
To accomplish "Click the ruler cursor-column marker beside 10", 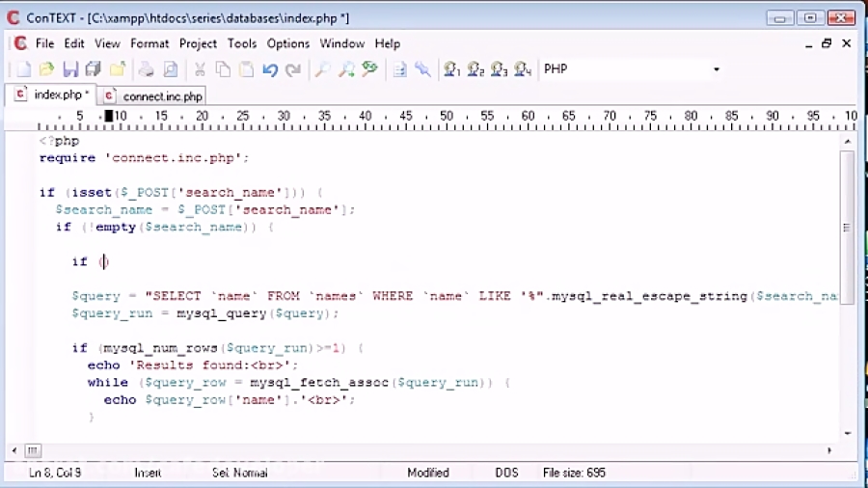I will [109, 116].
